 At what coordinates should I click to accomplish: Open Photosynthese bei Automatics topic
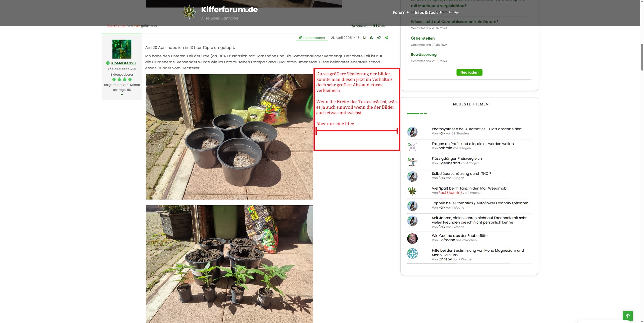coord(477,129)
